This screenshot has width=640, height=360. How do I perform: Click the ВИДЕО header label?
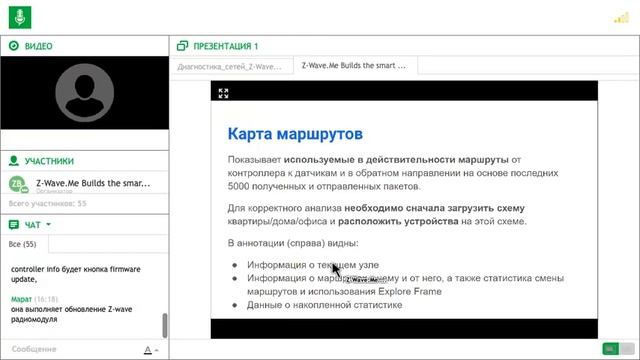click(39, 46)
